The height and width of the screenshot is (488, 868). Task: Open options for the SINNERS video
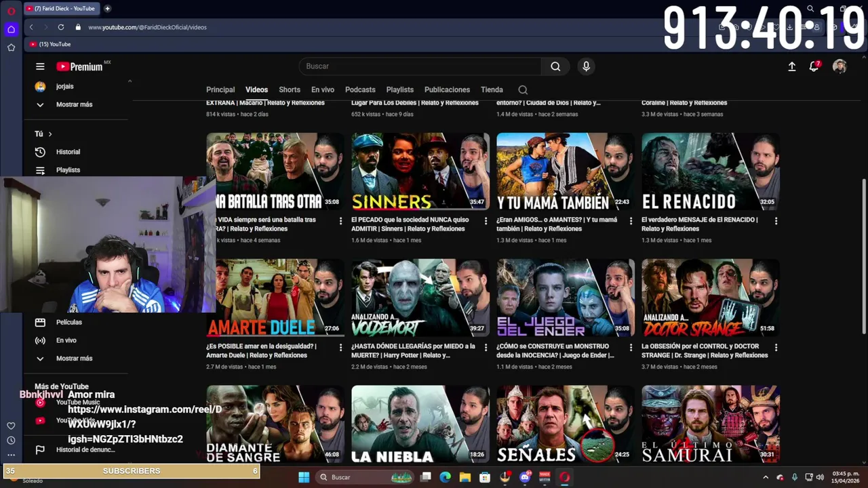coord(486,221)
